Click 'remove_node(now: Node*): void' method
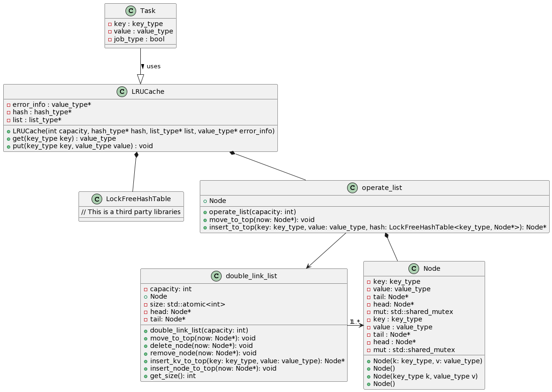The image size is (552, 392). [x=203, y=353]
